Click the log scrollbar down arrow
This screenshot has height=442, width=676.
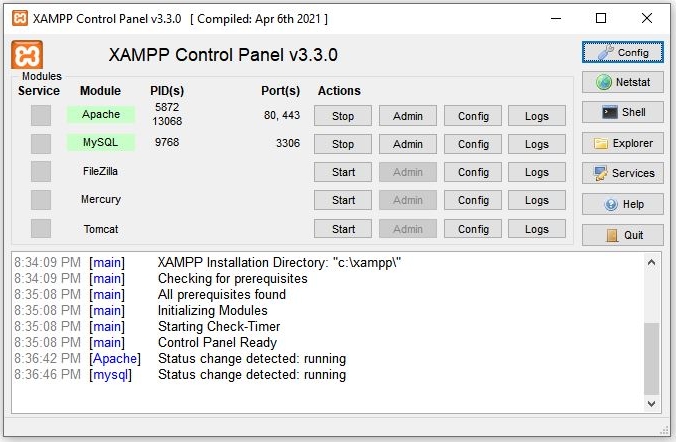(x=651, y=404)
